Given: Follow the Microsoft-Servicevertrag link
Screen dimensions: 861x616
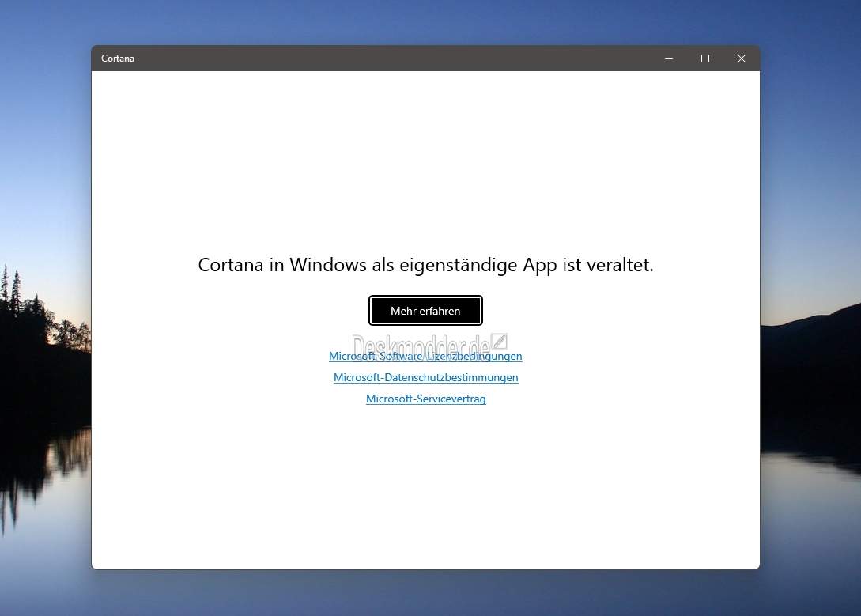Looking at the screenshot, I should pos(425,399).
